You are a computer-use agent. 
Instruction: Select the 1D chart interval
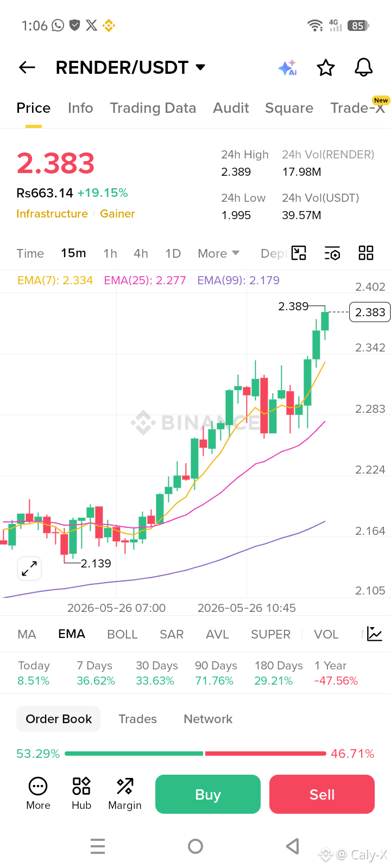point(173,253)
